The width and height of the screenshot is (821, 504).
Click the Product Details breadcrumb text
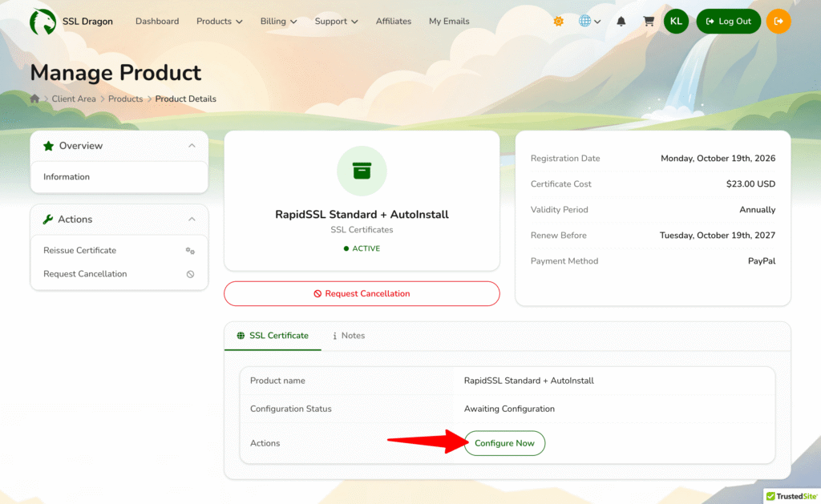pos(185,99)
